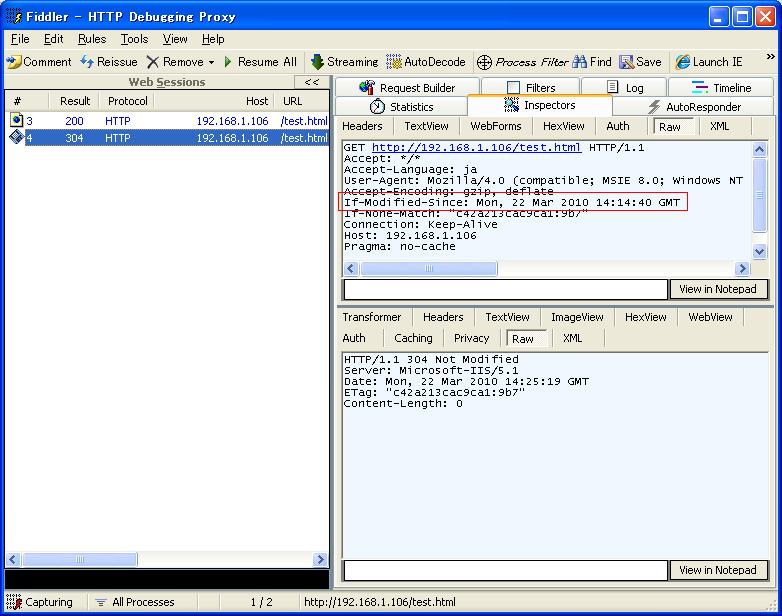Toggle Streaming mode
Image resolution: width=782 pixels, height=616 pixels.
point(344,62)
